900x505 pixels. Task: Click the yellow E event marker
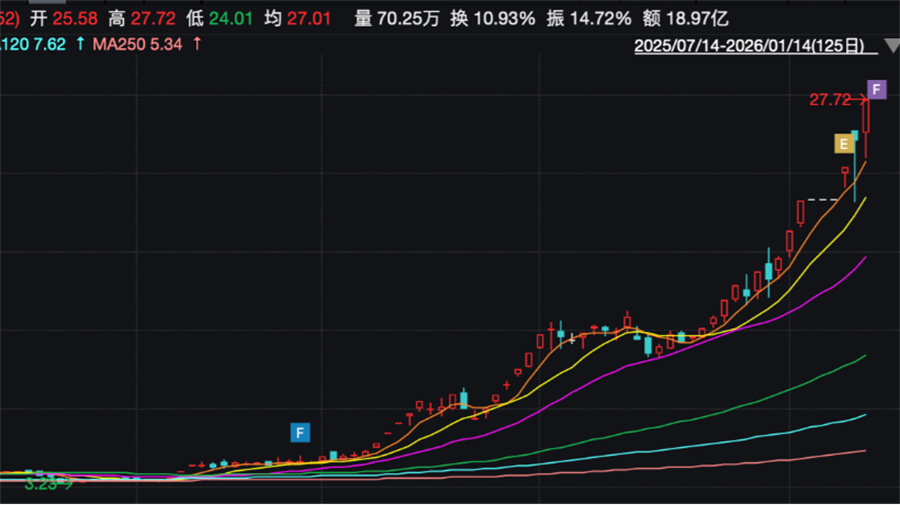tap(845, 144)
